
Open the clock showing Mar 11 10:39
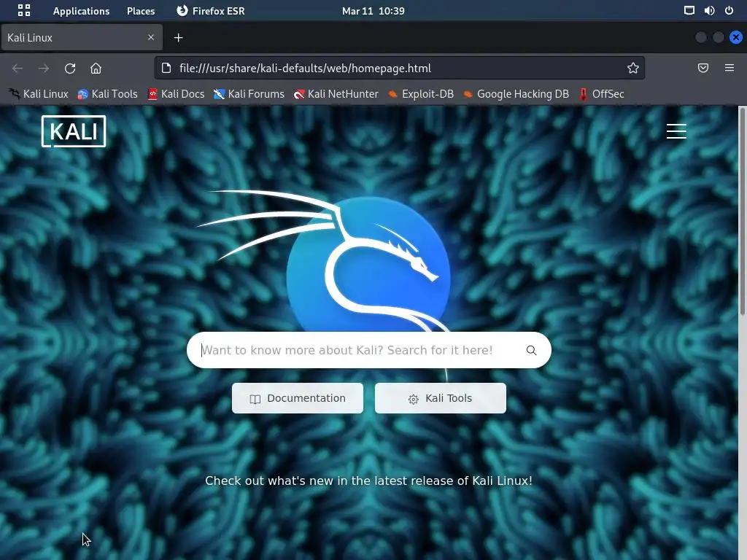point(373,11)
